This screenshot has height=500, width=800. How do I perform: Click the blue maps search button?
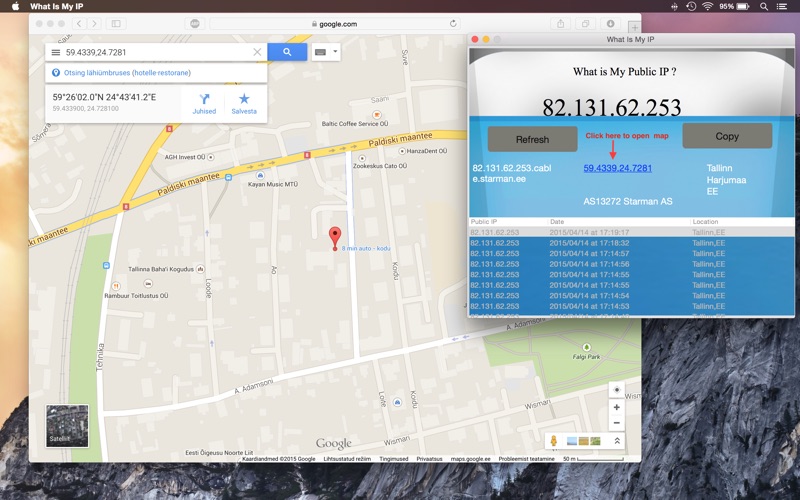pos(287,52)
